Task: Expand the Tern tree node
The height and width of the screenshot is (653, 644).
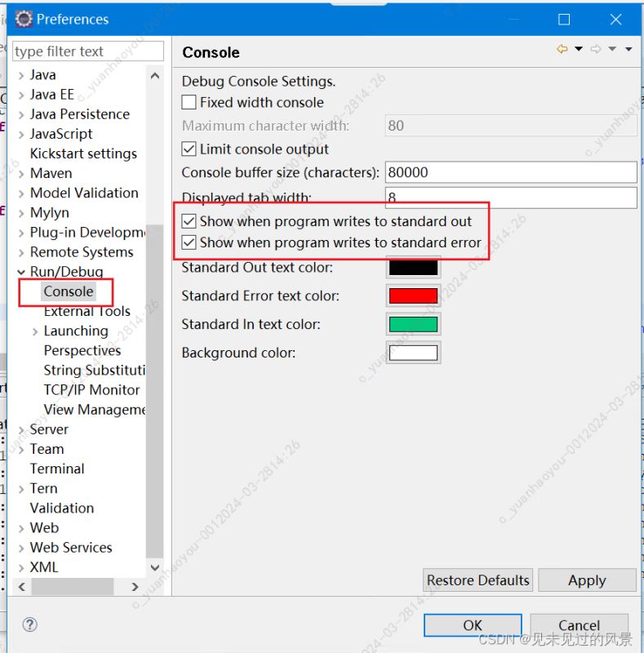Action: [21, 489]
